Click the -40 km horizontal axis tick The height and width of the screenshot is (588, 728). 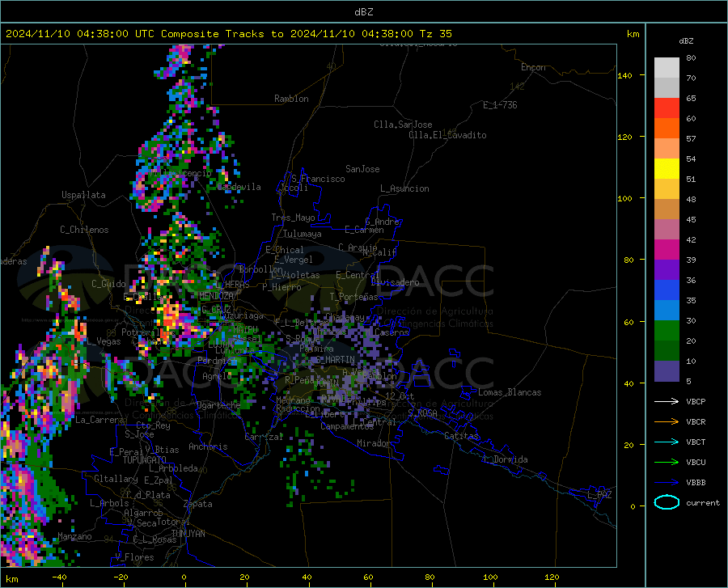click(x=59, y=577)
